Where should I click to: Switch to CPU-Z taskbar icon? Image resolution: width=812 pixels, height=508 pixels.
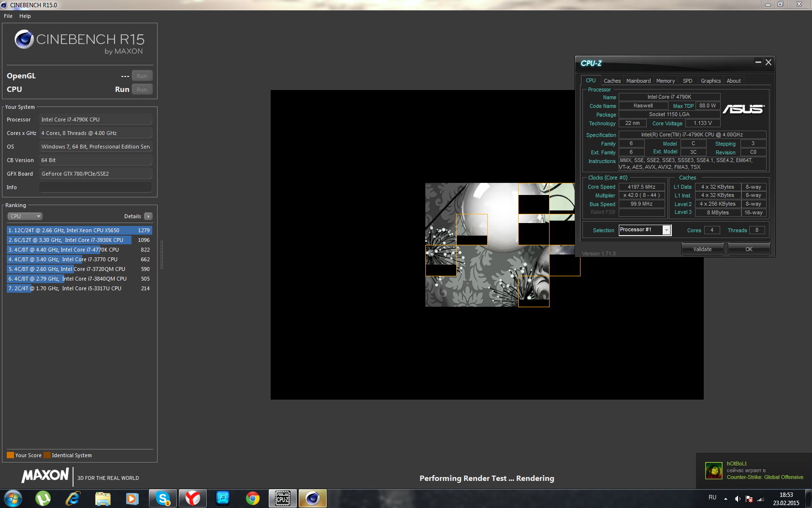pos(283,498)
